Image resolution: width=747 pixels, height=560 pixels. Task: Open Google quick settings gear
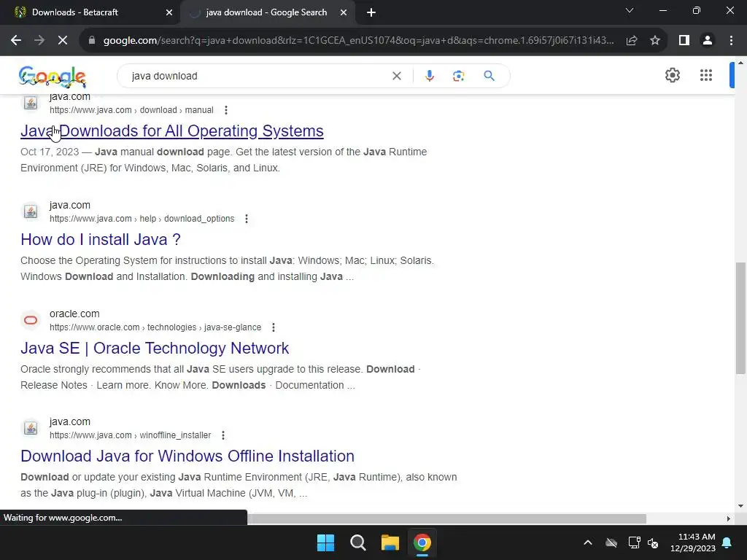coord(672,75)
